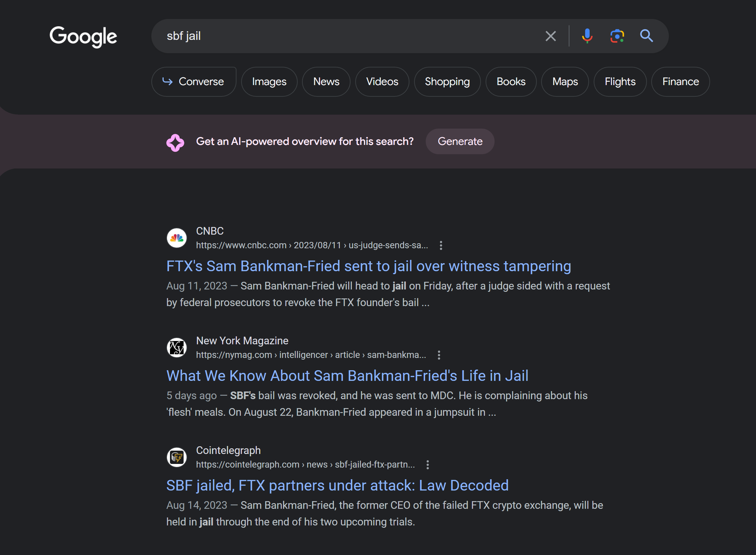Image resolution: width=756 pixels, height=555 pixels.
Task: Open three-dot menu for CNBC result
Action: click(441, 245)
